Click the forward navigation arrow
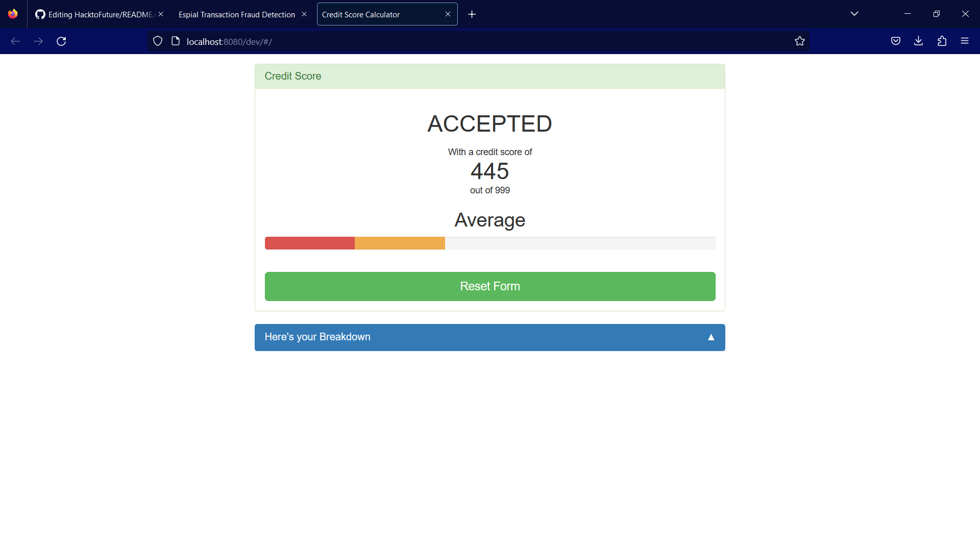 coord(38,41)
